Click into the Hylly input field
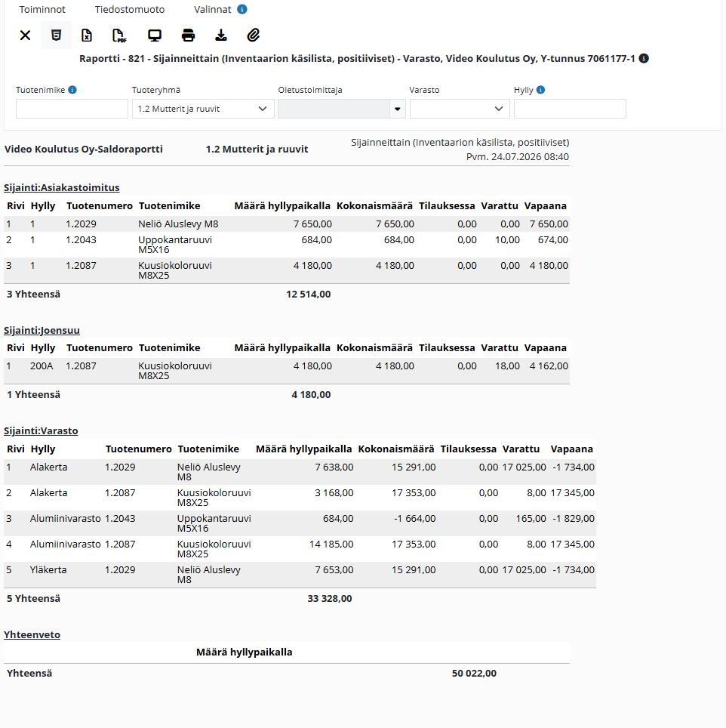The width and height of the screenshot is (726, 728). 570,109
